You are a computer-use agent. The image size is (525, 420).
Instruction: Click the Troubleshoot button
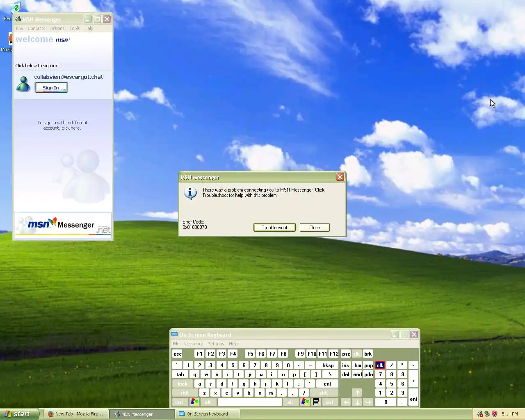point(274,228)
